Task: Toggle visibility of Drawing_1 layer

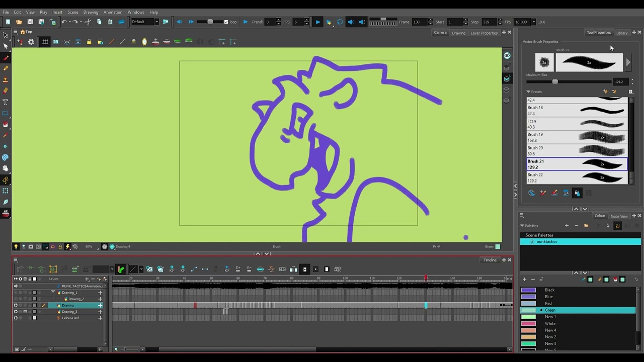Action: point(16,293)
